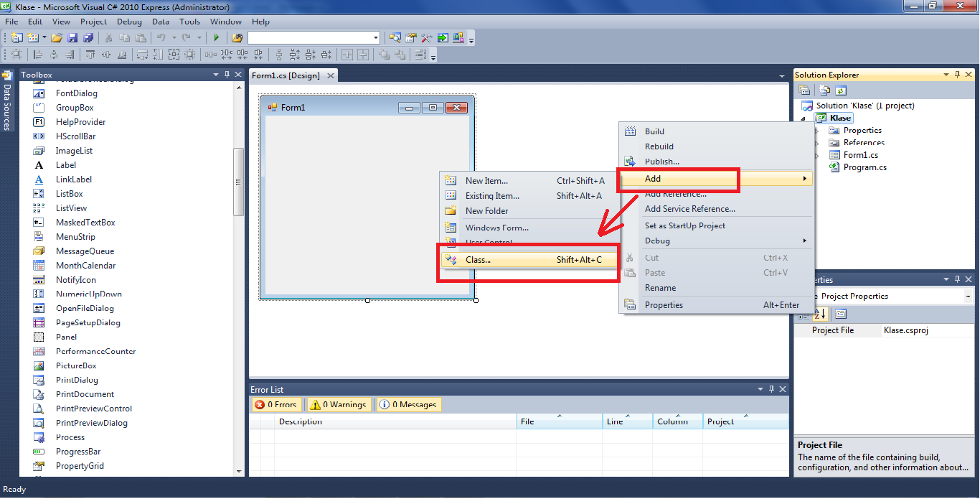Open the Undo history dropdown arrow
The height and width of the screenshot is (499, 980).
point(174,37)
